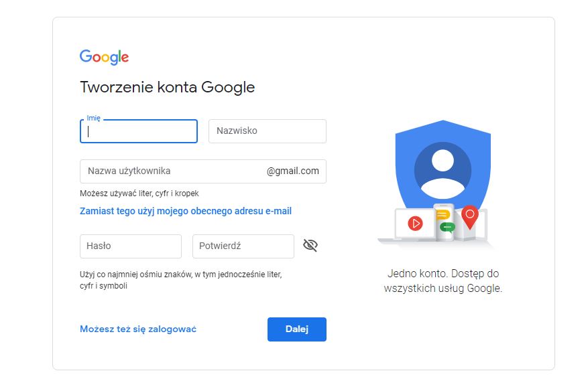
Task: Click the red play button icon
Action: click(416, 223)
